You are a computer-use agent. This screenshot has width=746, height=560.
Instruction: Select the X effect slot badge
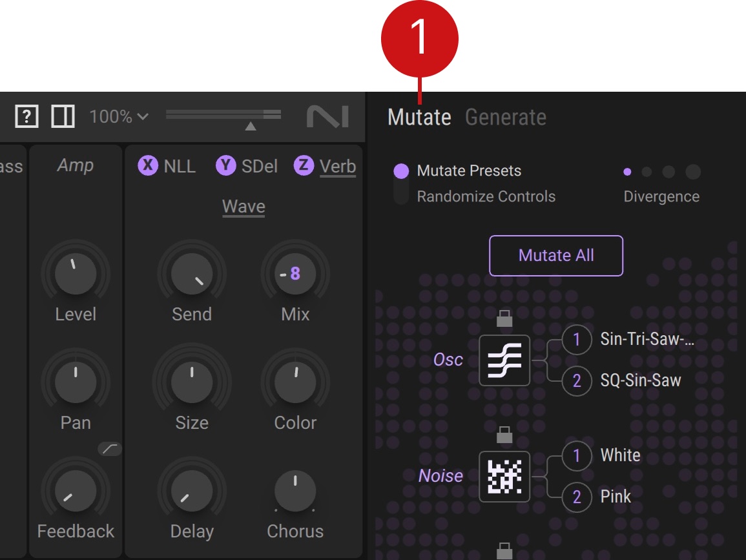(x=148, y=165)
